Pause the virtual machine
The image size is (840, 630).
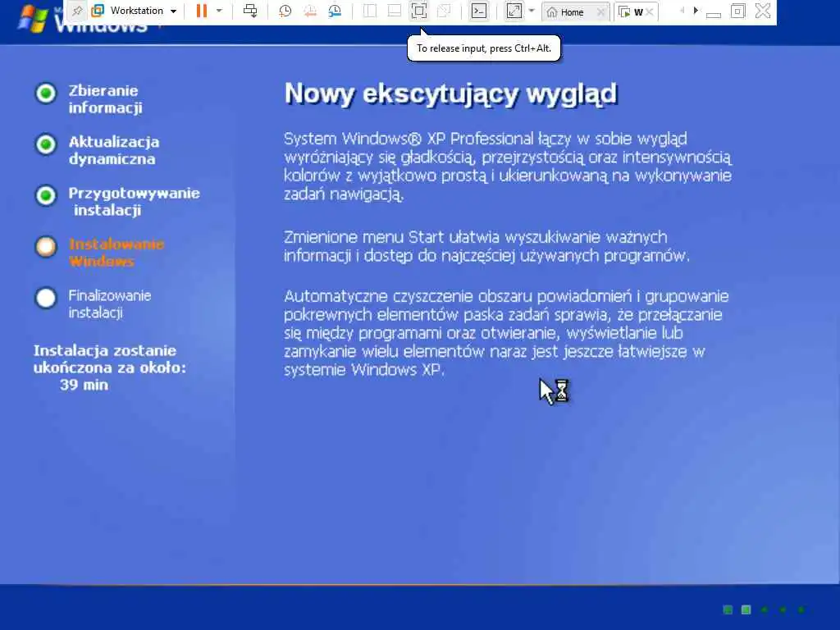[x=202, y=11]
